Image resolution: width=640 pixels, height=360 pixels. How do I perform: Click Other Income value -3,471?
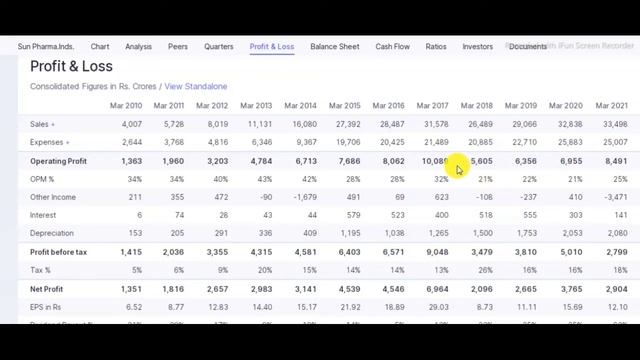[x=616, y=197]
